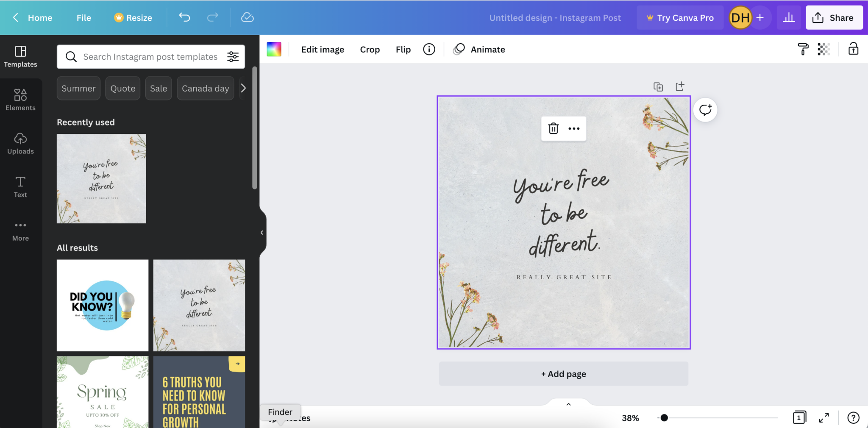Open the Text tab in sidebar

[20, 187]
